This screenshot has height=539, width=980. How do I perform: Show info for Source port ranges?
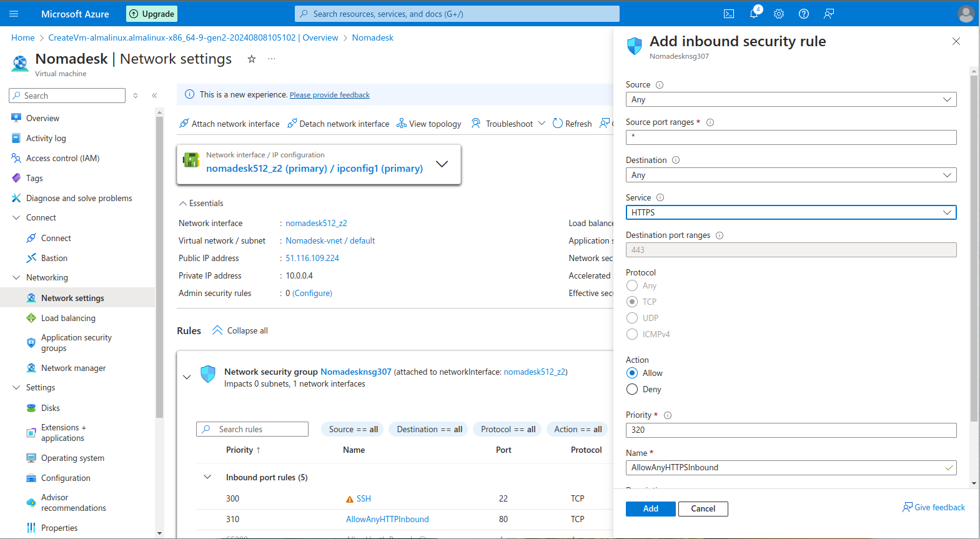click(x=710, y=122)
